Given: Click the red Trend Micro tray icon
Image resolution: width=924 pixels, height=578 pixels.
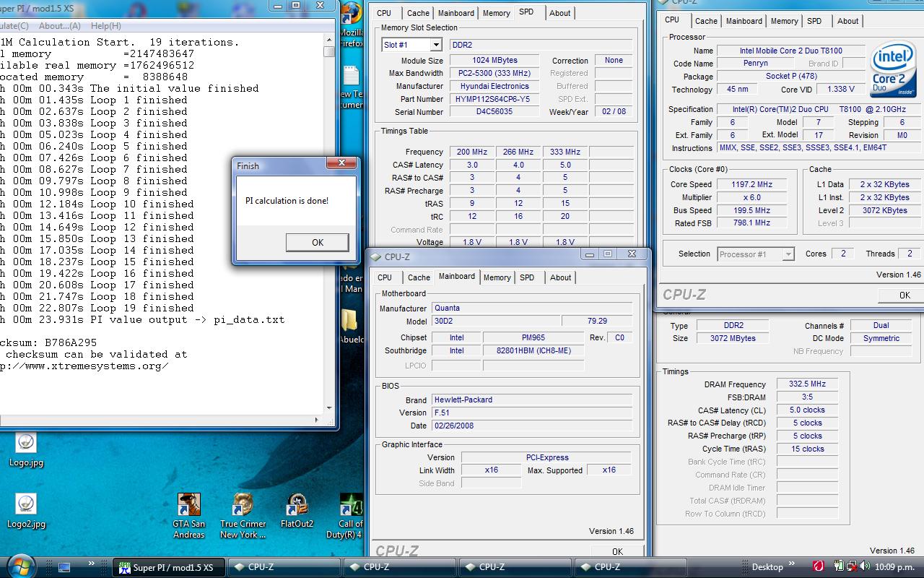Looking at the screenshot, I should (x=819, y=566).
